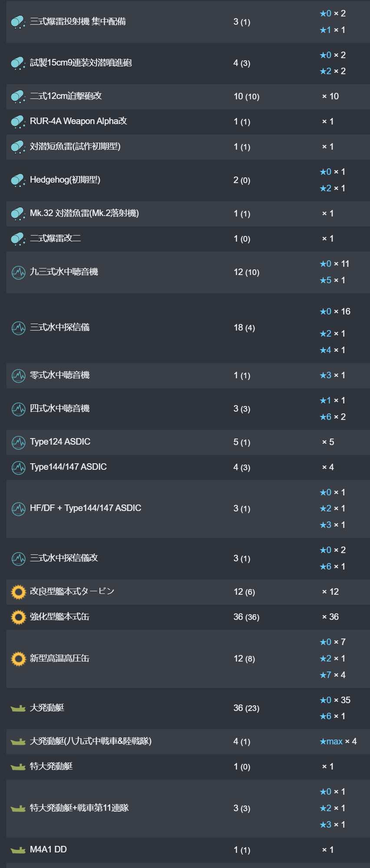The width and height of the screenshot is (370, 868).
Task: Click the sonar icon of HF/DF + Type144/147 ASDIC
Action: coord(18,509)
